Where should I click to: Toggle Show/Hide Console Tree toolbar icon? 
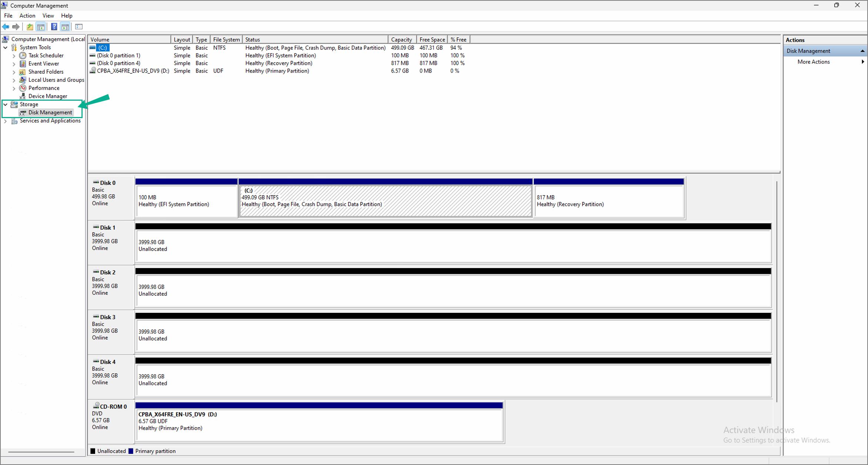pos(41,27)
